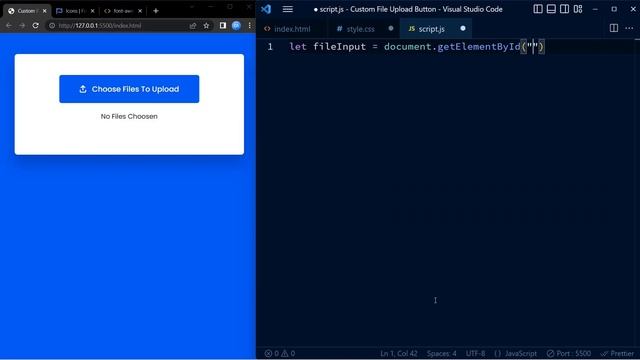Change indentation via Spaces: 4
640x360 pixels.
[x=442, y=353]
